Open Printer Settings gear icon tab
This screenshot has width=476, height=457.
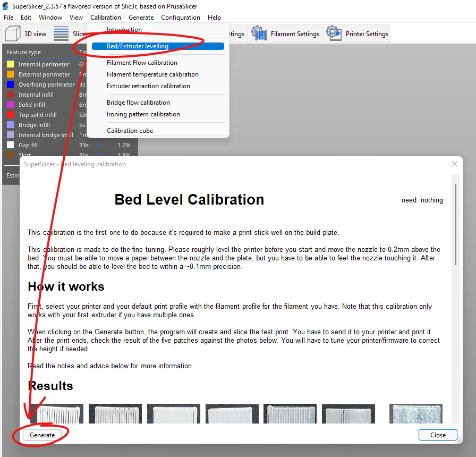click(334, 33)
